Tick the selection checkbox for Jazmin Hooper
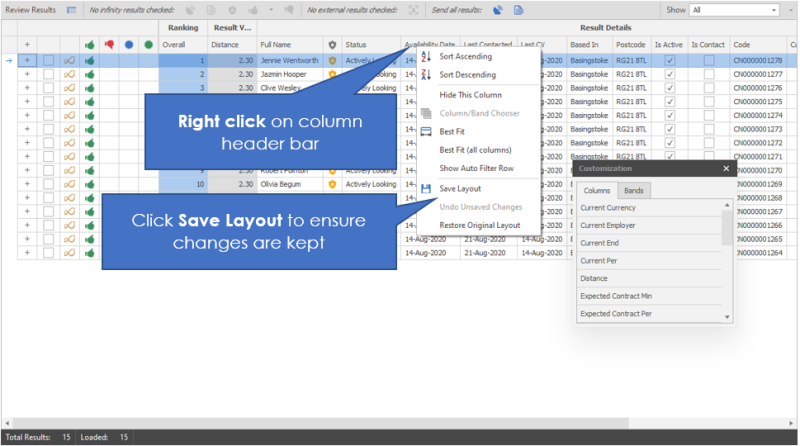This screenshot has width=800, height=446. click(x=48, y=74)
